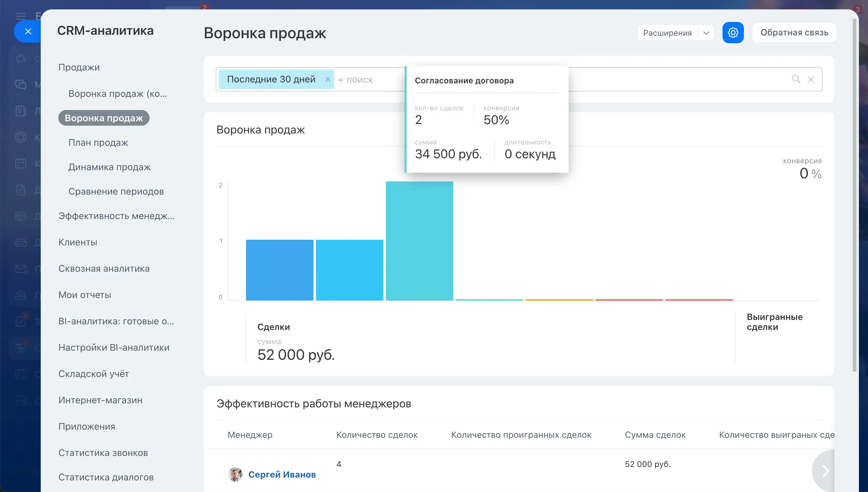Viewport: 868px width, 492px height.
Task: Expand Эффективность менеджеров menu section
Action: tap(116, 216)
